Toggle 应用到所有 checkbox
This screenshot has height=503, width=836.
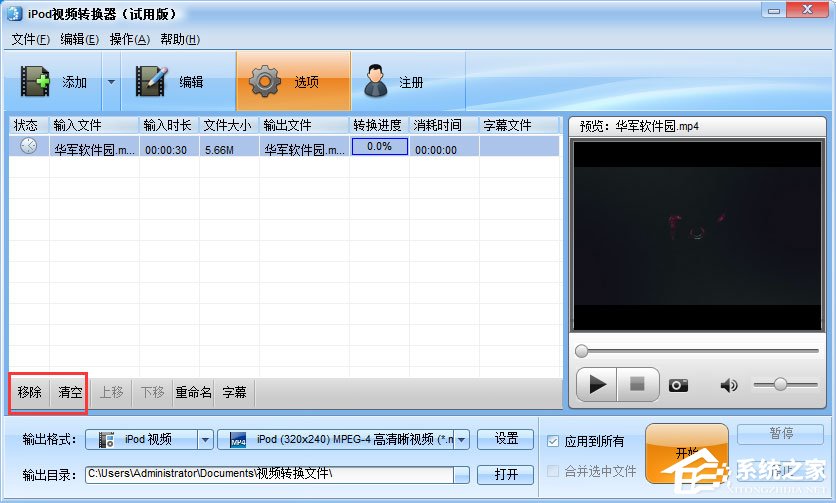pyautogui.click(x=554, y=441)
